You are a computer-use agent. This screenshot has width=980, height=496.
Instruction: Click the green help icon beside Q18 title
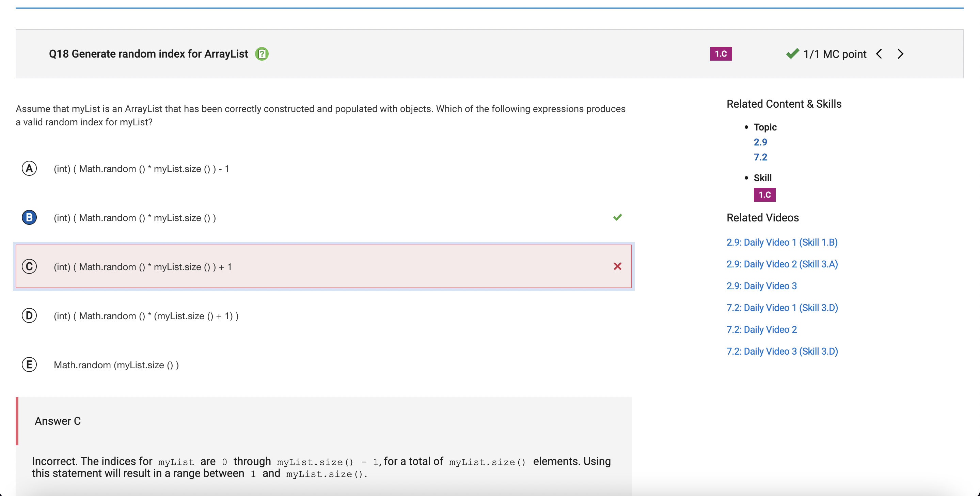click(x=262, y=54)
